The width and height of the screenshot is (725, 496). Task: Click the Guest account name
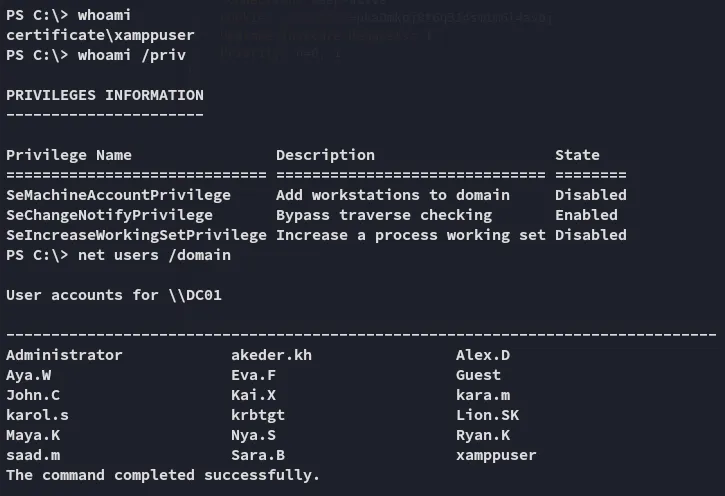click(x=478, y=375)
